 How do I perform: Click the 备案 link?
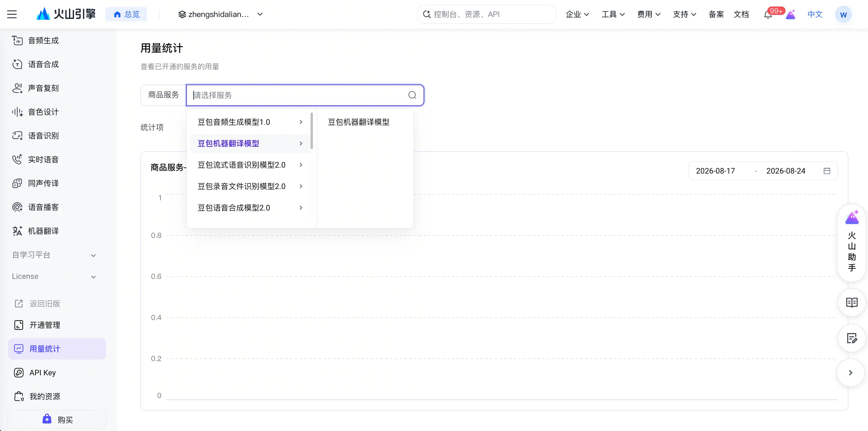pos(716,14)
